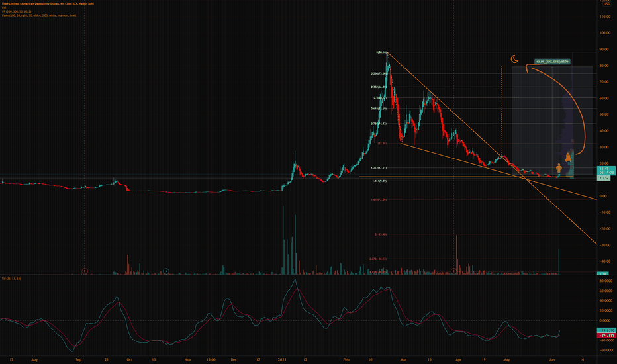This screenshot has height=364, width=617.
Task: Click the 10.94 horizontal line price label
Action: click(x=604, y=178)
